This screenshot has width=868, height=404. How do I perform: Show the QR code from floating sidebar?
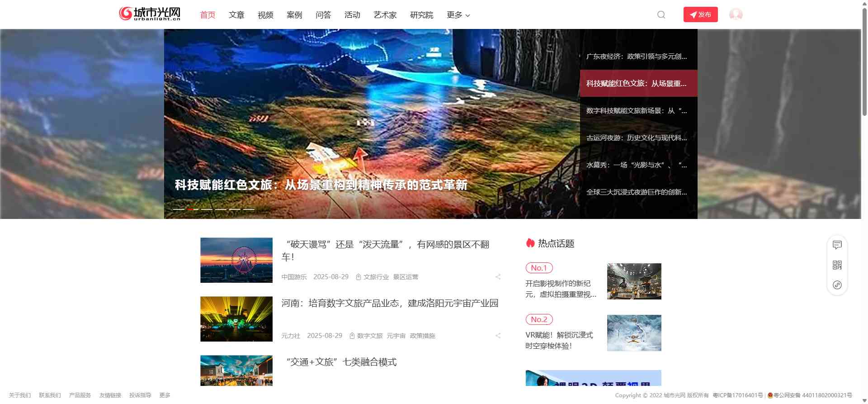click(837, 265)
